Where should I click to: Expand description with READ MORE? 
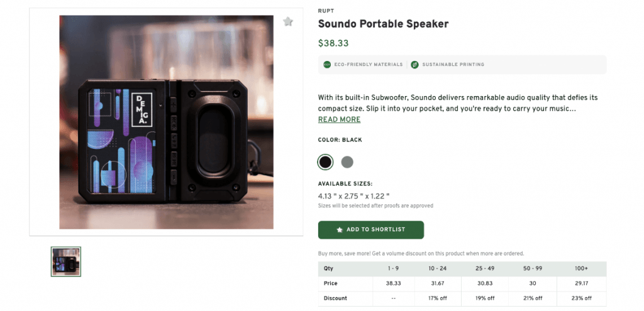pyautogui.click(x=339, y=120)
